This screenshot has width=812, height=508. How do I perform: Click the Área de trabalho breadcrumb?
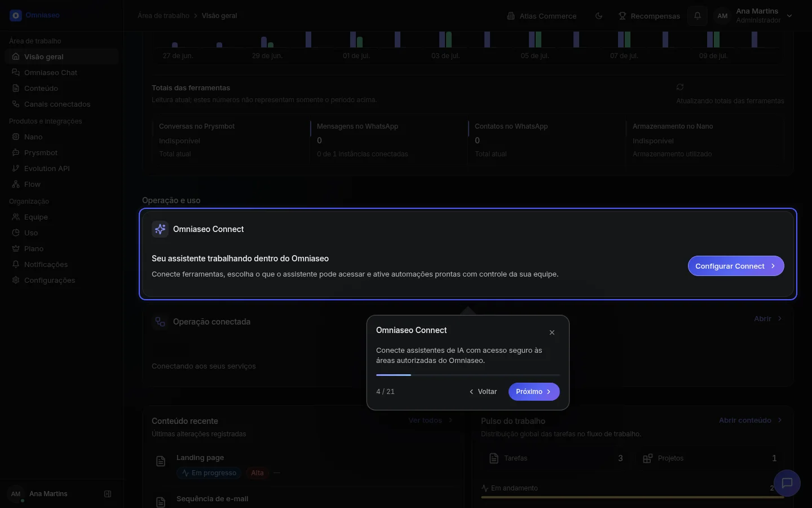(164, 16)
